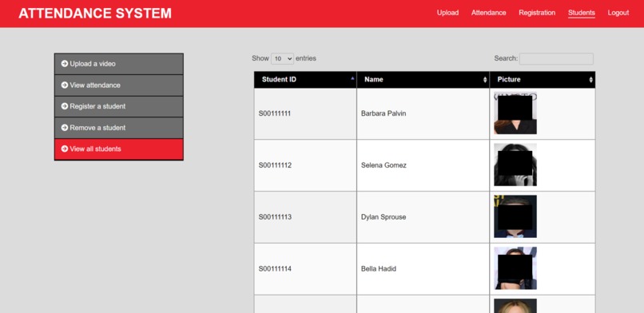
Task: Sort by Student ID using its arrow
Action: click(x=352, y=78)
